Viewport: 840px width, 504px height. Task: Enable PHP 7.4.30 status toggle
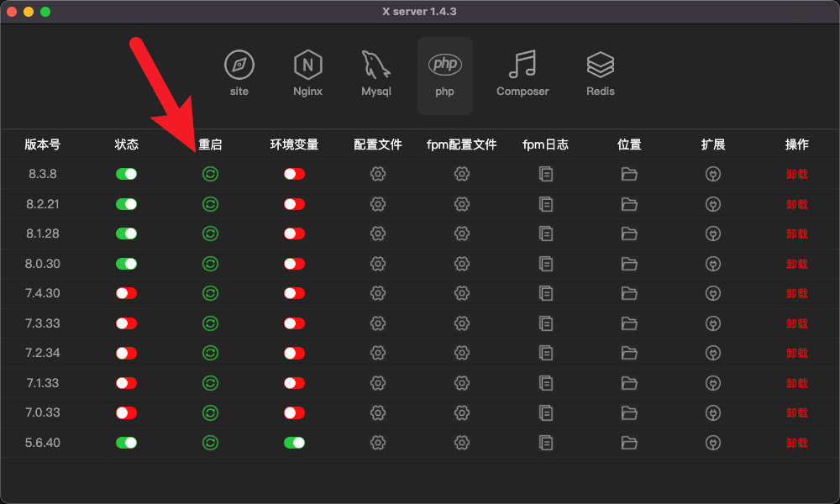click(127, 293)
